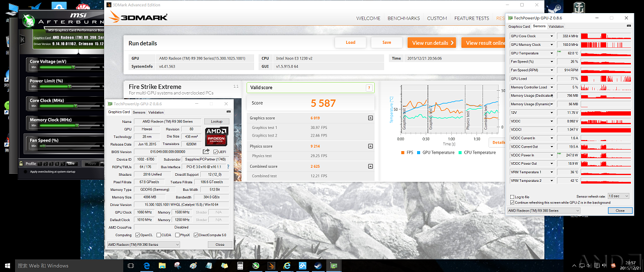Collapse the Graphics score section
Screen dimensions: 644x272
tap(370, 118)
